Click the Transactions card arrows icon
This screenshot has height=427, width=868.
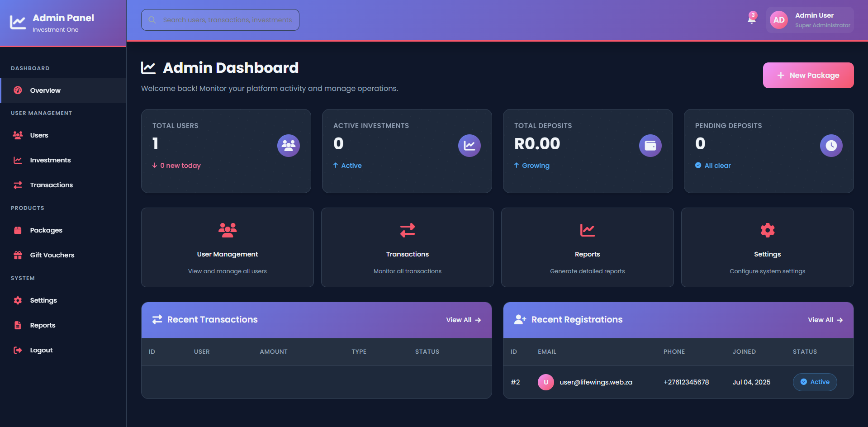click(408, 230)
